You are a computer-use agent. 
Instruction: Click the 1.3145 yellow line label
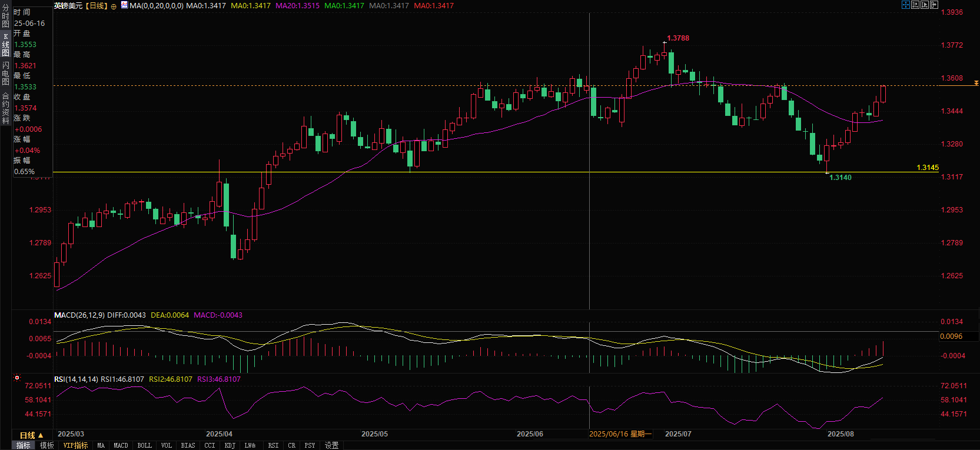click(928, 168)
